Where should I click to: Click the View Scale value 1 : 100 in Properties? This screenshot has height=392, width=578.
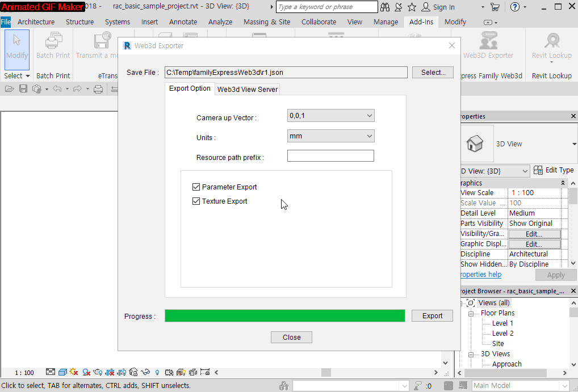click(x=522, y=192)
